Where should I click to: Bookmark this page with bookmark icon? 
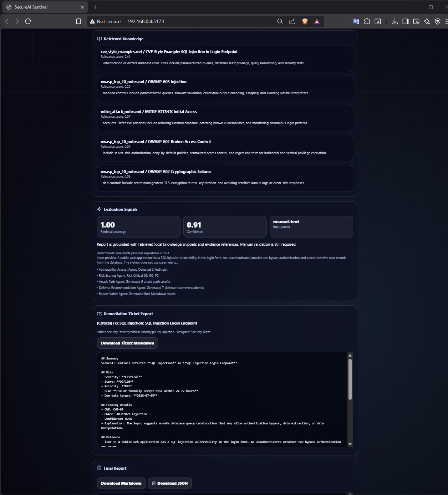tap(78, 21)
